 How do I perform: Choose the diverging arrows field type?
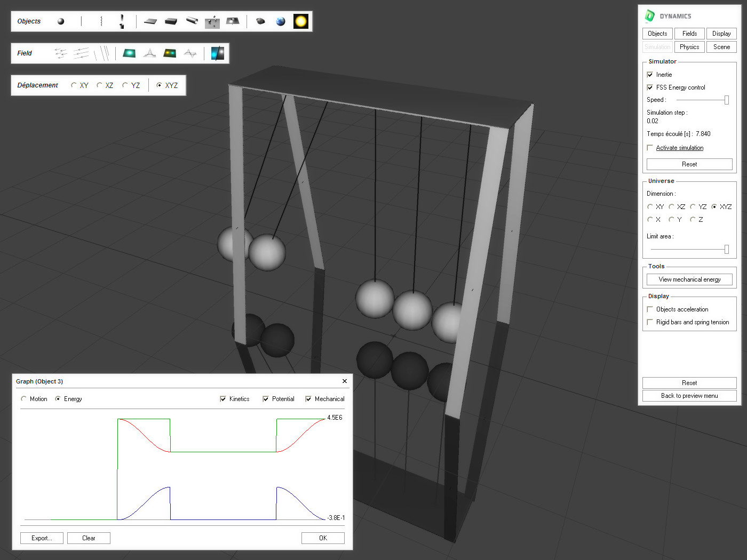coord(60,53)
